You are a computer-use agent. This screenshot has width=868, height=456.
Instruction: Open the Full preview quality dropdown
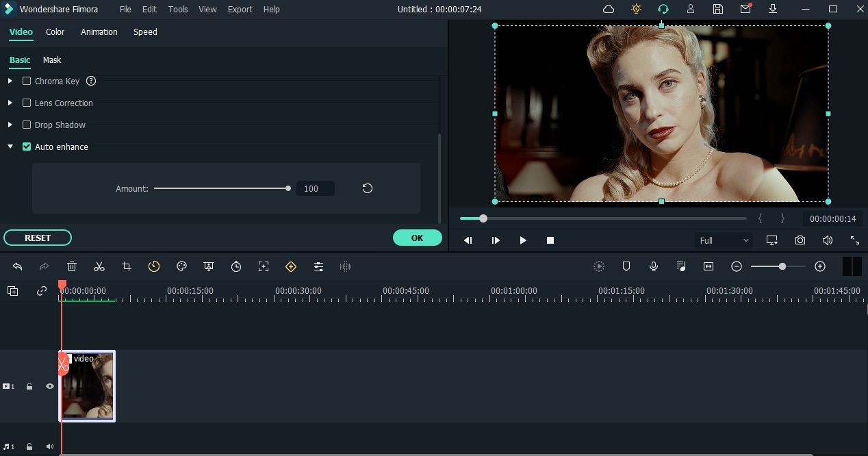coord(724,240)
